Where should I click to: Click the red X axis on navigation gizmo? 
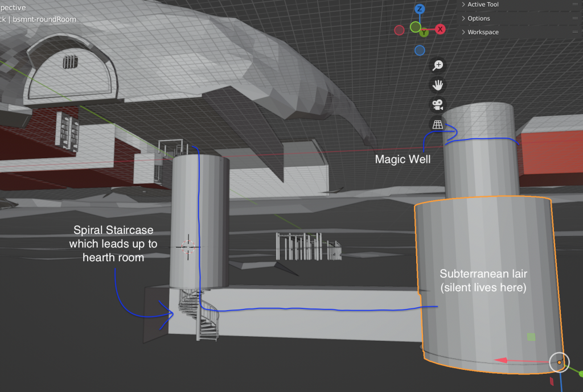(440, 29)
